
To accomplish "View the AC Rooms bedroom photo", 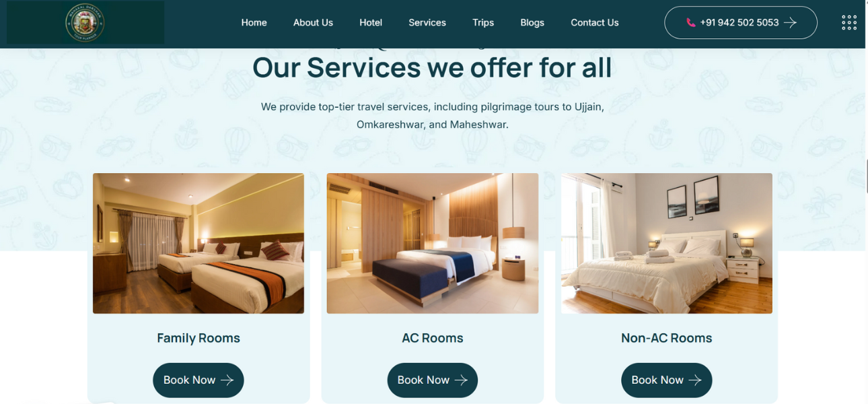I will (433, 243).
